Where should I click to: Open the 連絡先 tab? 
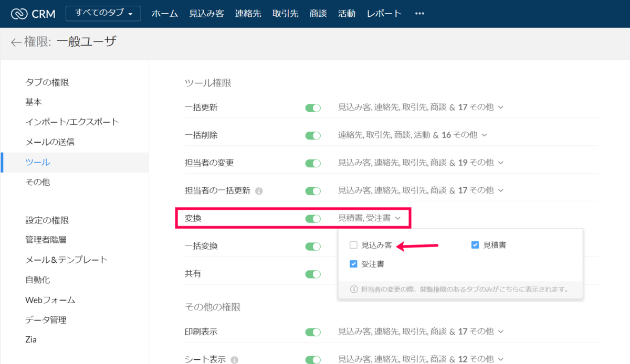[249, 14]
